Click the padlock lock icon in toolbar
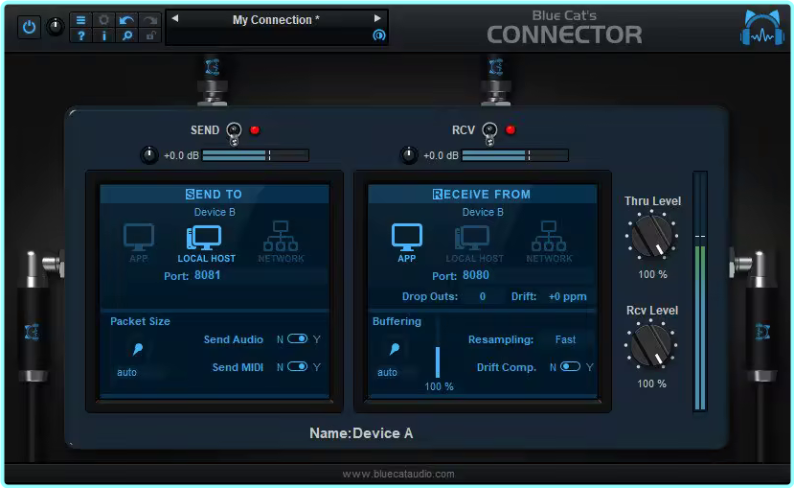794x488 pixels. click(x=150, y=35)
